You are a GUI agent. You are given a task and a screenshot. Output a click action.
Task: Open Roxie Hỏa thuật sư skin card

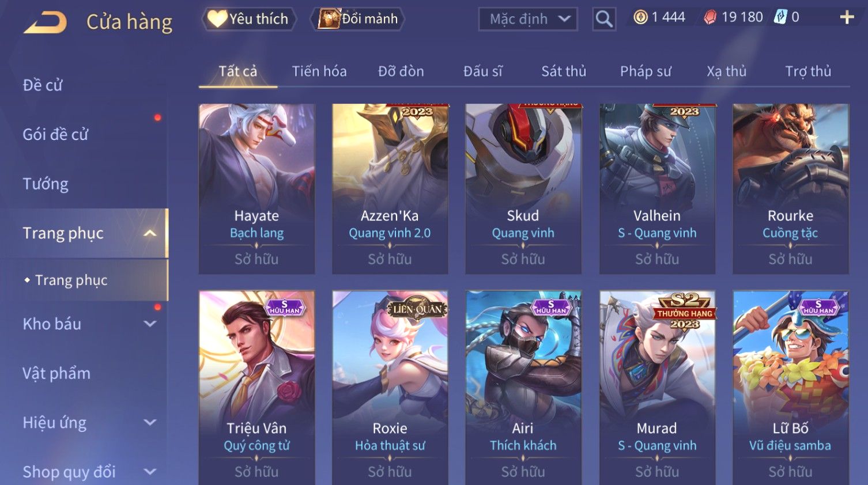coord(390,388)
